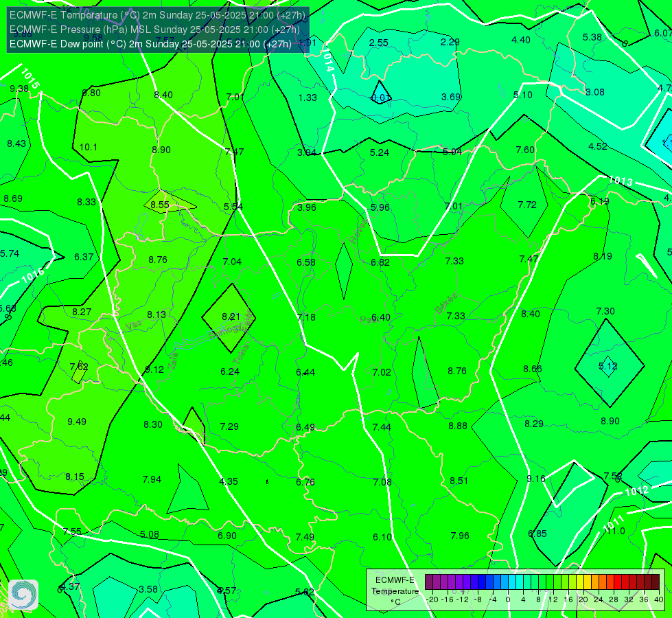The height and width of the screenshot is (618, 672).
Task: Click the legend tick label -12
Action: click(461, 599)
